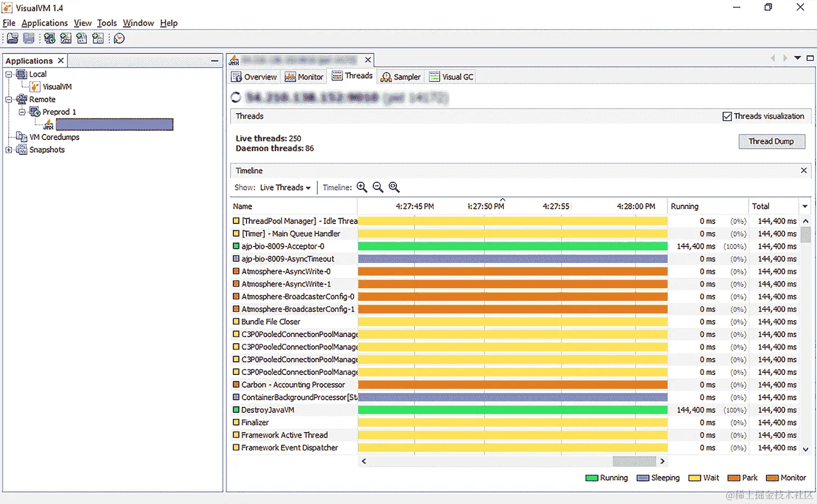Click the Add JMX Connection toolbar icon
Screen dimensions: 817x504
click(66, 38)
